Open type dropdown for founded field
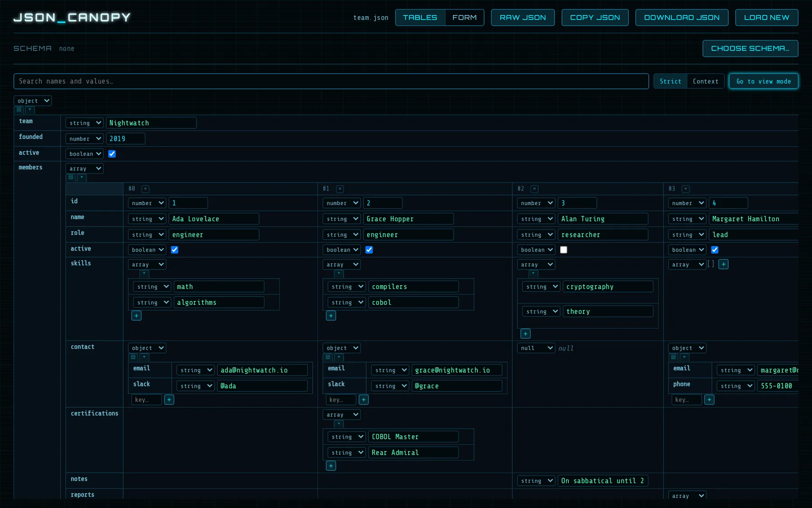Viewport: 812px width, 508px height. [84, 139]
